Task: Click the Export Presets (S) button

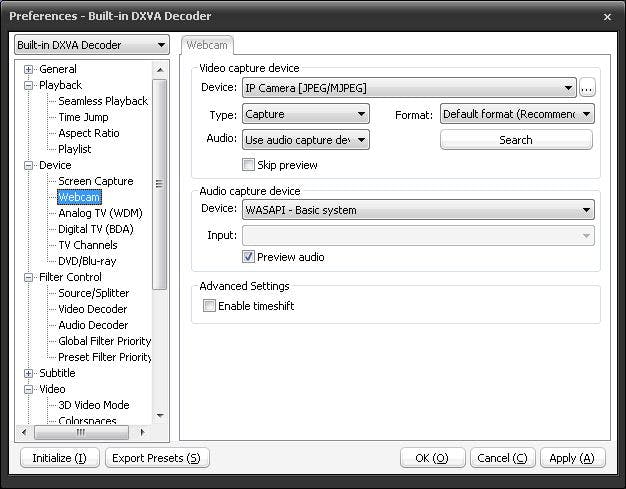Action: tap(157, 458)
